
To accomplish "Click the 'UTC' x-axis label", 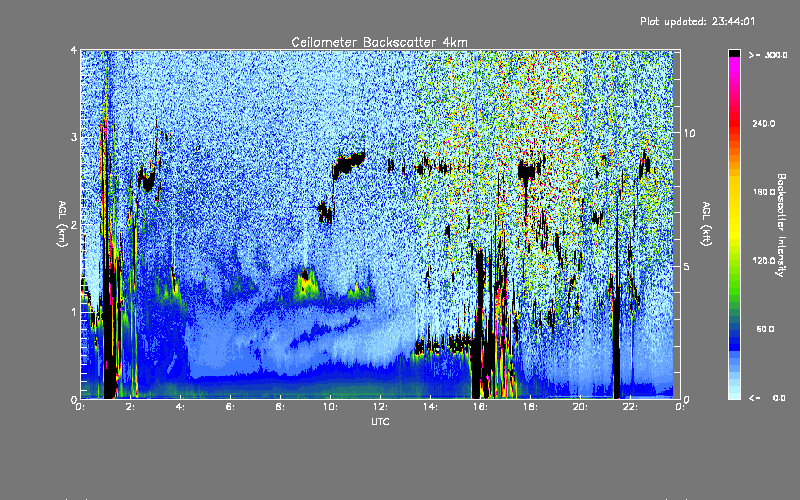I will click(380, 421).
